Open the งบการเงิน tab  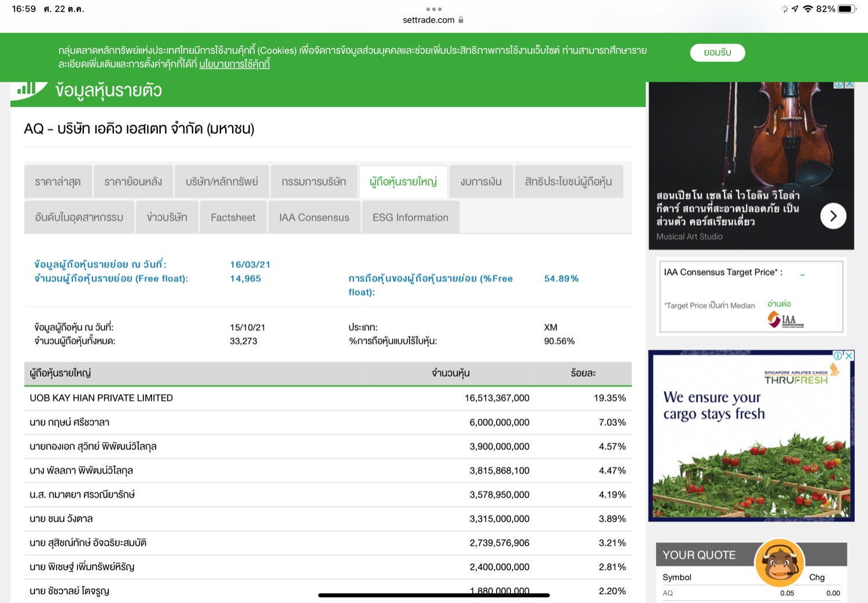click(481, 182)
